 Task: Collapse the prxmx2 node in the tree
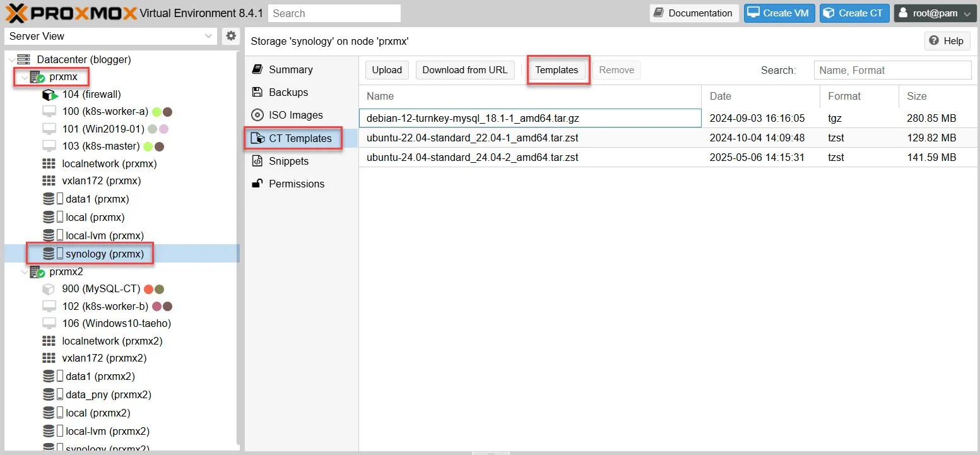coord(24,271)
